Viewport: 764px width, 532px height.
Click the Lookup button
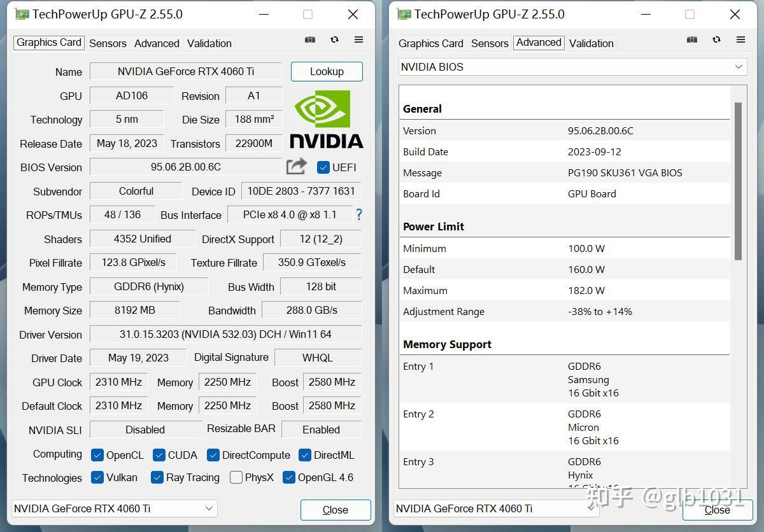(x=327, y=71)
